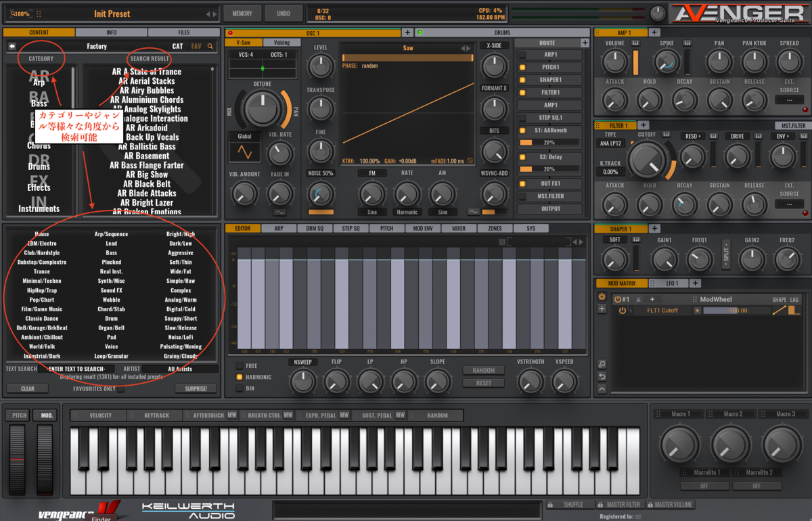The width and height of the screenshot is (812, 521).
Task: Click the MEMORY button
Action: point(242,13)
